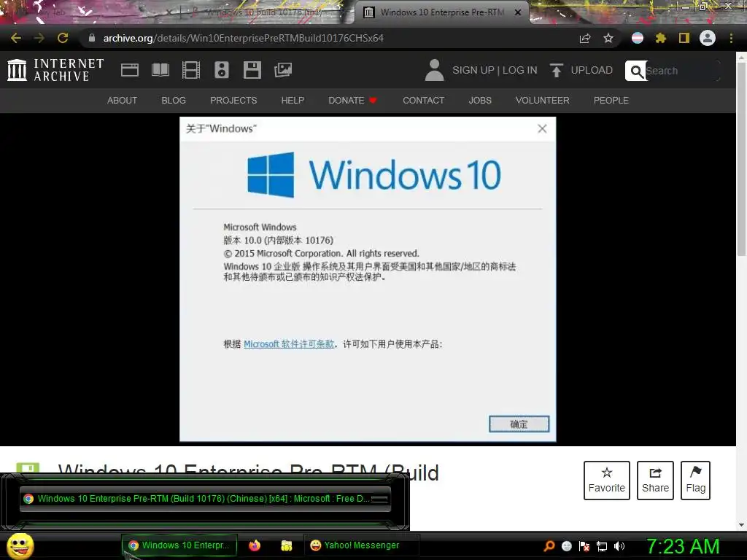The image size is (747, 560).
Task: Open the Texts book icon
Action: [x=160, y=70]
